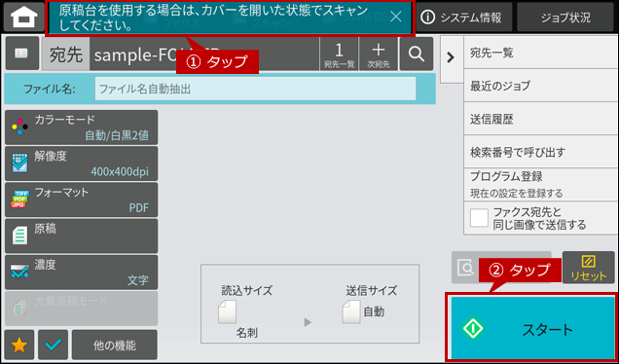Tap the blue checkmark icon button
Image resolution: width=619 pixels, height=364 pixels.
pos(53,346)
